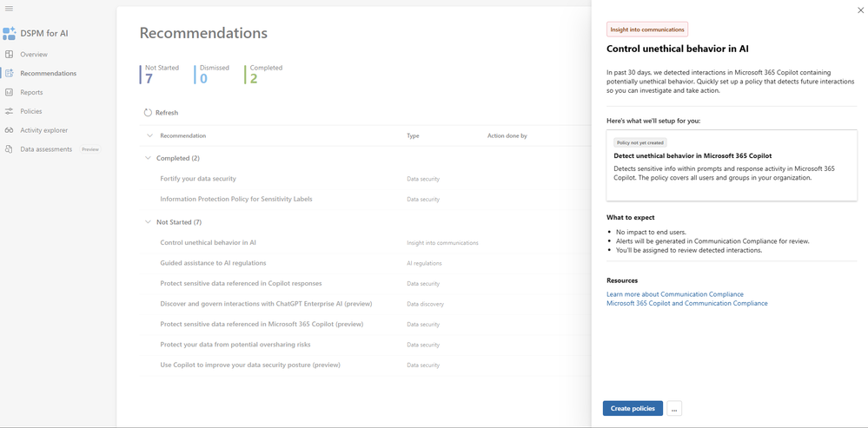868x428 pixels.
Task: Open the hamburger navigation menu
Action: pyautogui.click(x=9, y=9)
